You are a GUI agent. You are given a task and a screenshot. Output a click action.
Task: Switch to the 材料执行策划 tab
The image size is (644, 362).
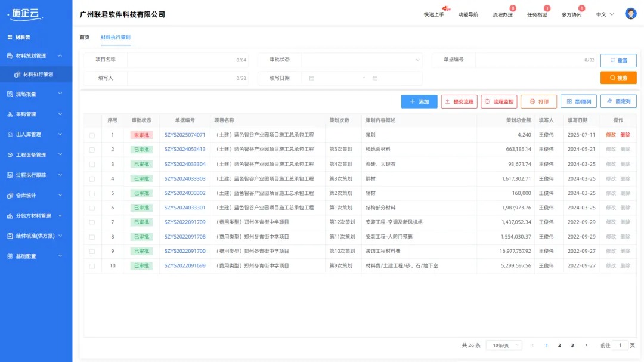pos(116,37)
